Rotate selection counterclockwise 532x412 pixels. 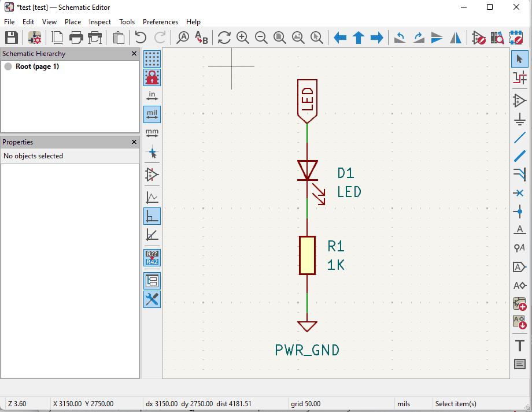point(400,38)
